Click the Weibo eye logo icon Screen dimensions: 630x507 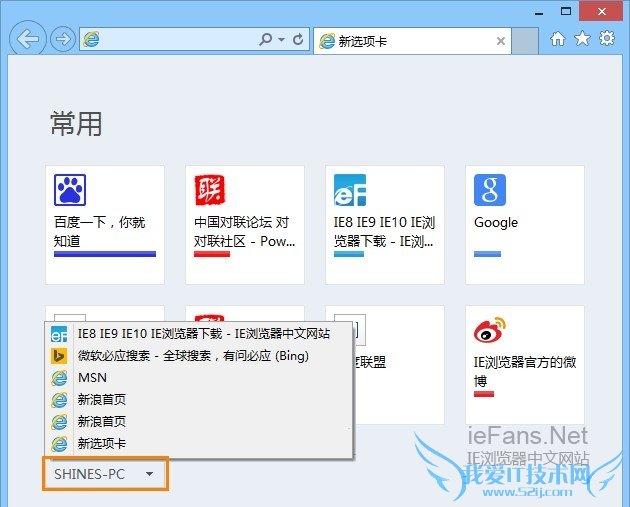(x=489, y=330)
